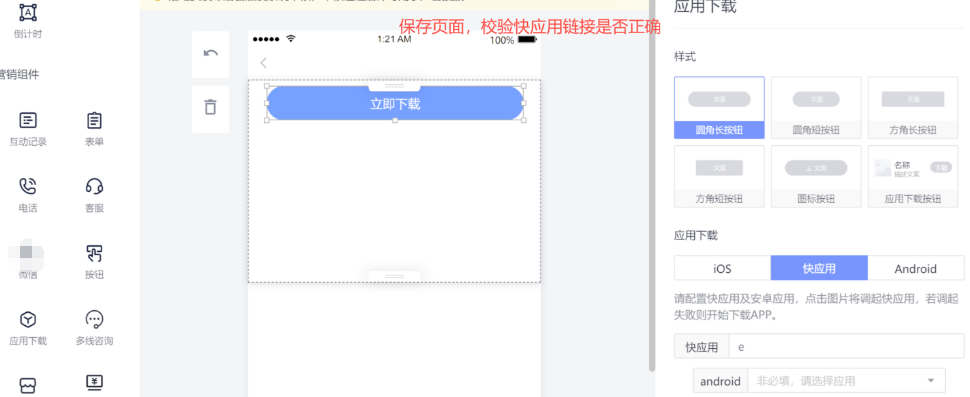Add the 按钮 button component
This screenshot has width=970, height=397.
pos(94,262)
